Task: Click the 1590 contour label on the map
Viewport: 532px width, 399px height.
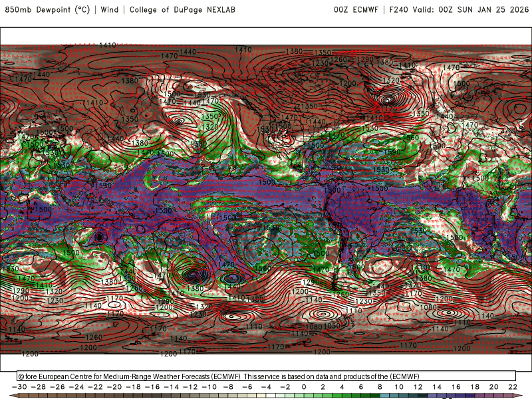Action: [x=392, y=152]
